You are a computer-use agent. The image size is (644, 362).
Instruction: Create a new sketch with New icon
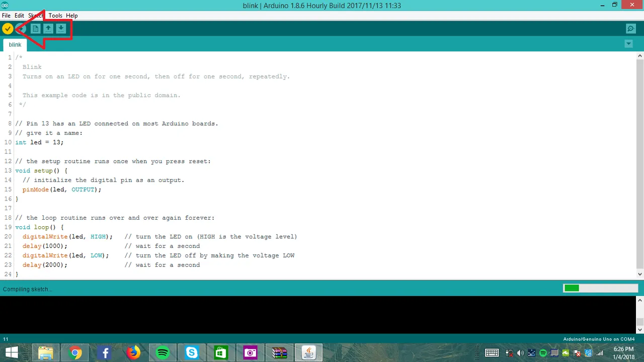tap(35, 29)
